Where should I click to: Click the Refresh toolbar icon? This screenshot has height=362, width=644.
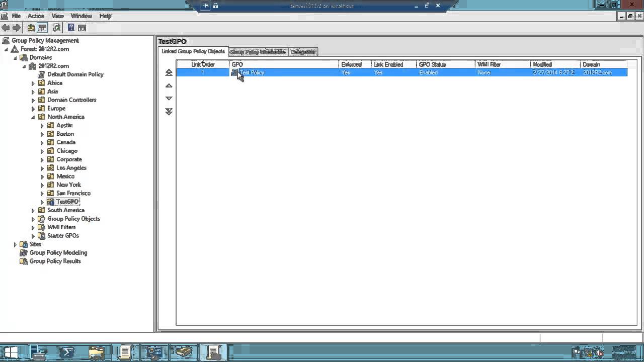pos(57,28)
